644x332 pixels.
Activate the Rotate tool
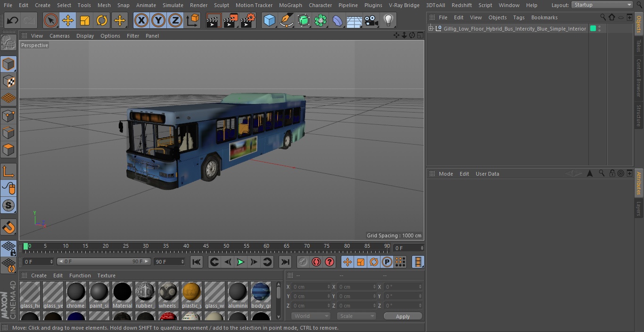pyautogui.click(x=102, y=20)
